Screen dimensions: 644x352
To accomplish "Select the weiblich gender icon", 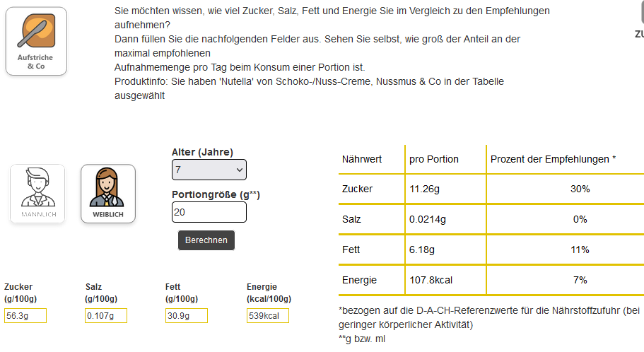I will [x=107, y=194].
